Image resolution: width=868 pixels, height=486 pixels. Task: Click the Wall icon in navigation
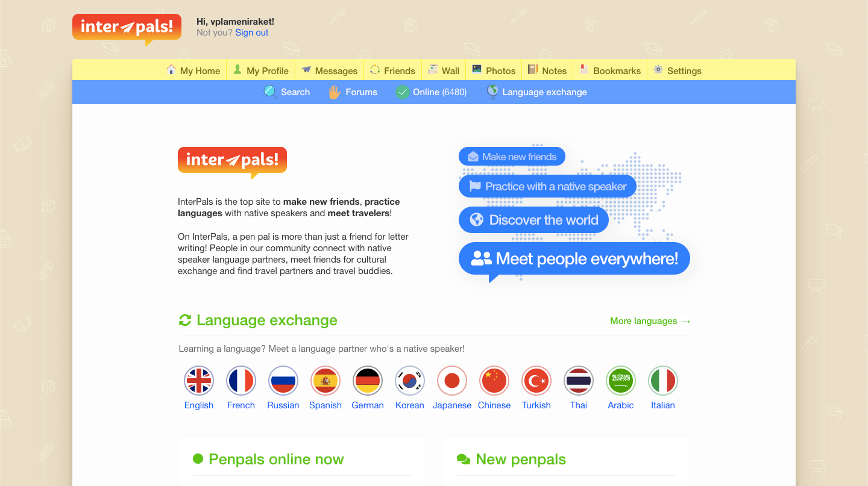(432, 70)
